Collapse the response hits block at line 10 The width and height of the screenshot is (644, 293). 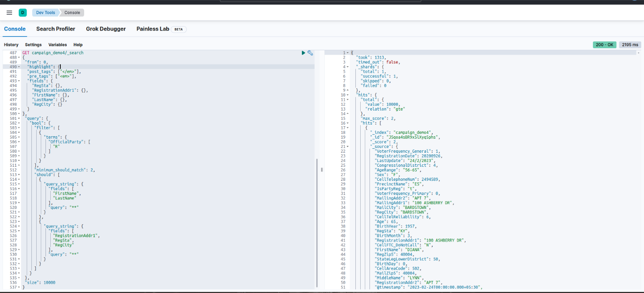coord(348,95)
